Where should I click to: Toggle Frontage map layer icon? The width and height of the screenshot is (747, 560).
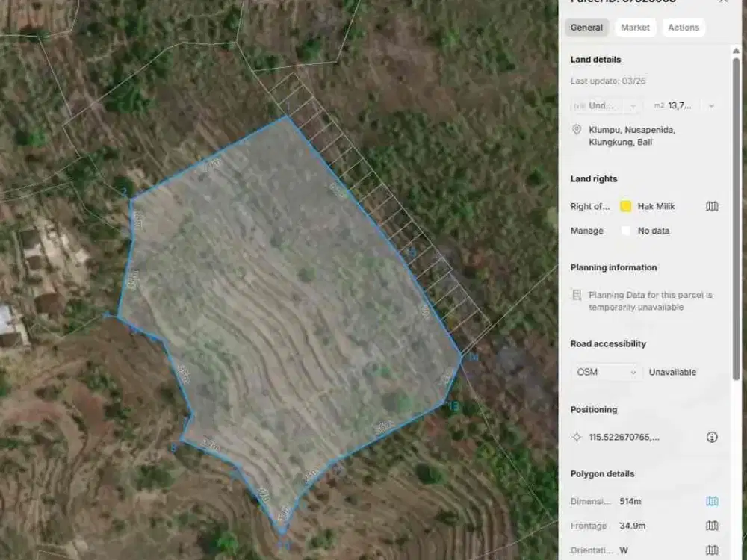coord(712,526)
